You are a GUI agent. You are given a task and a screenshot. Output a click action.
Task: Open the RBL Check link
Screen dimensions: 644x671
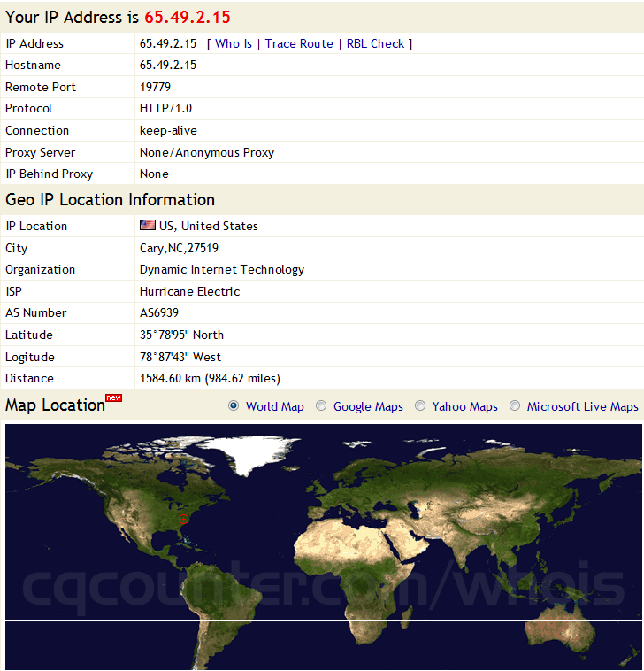pyautogui.click(x=375, y=43)
